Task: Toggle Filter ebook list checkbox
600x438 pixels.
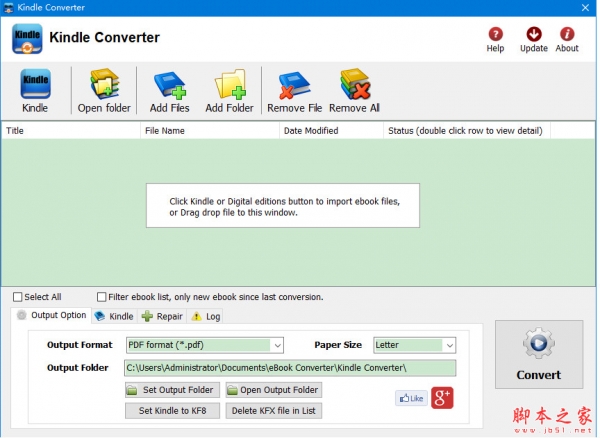Action: pyautogui.click(x=101, y=297)
